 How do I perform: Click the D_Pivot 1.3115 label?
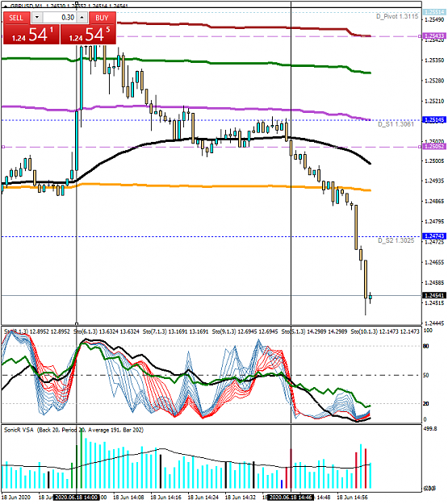pos(397,16)
